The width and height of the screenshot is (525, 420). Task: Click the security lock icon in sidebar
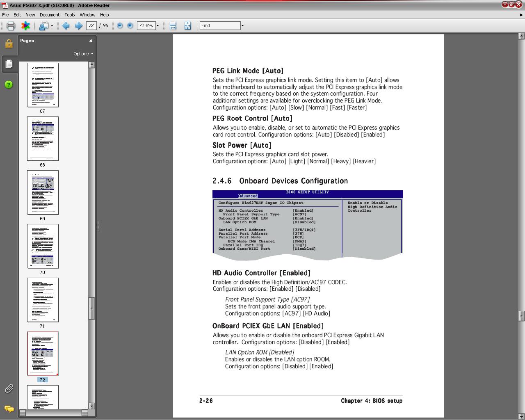click(x=9, y=43)
